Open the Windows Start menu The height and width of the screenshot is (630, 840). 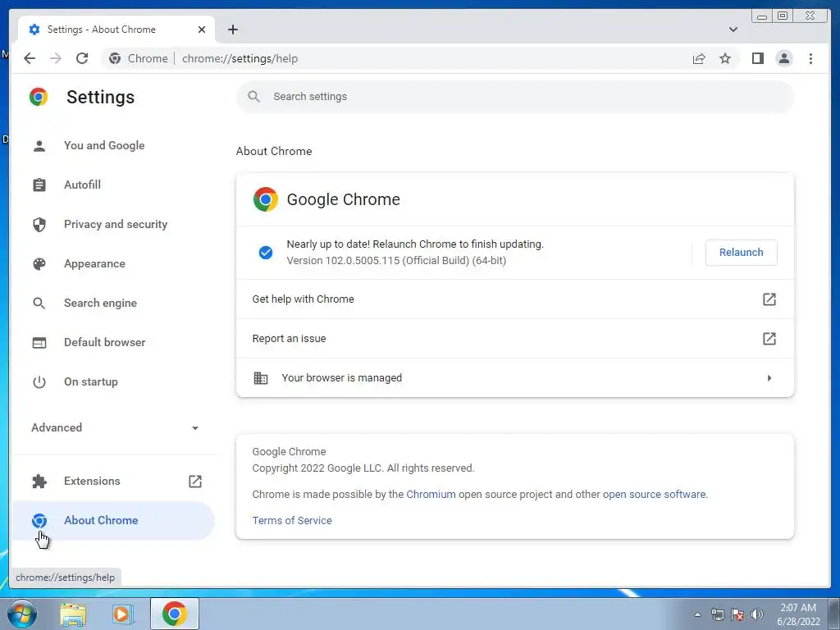coord(22,614)
